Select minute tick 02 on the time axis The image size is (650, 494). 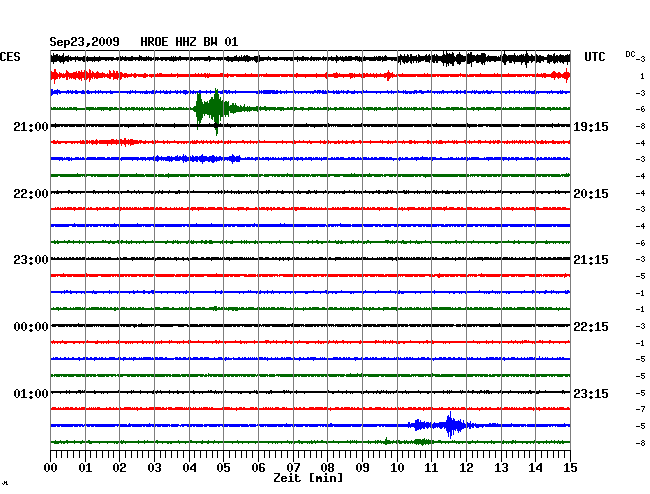click(119, 467)
